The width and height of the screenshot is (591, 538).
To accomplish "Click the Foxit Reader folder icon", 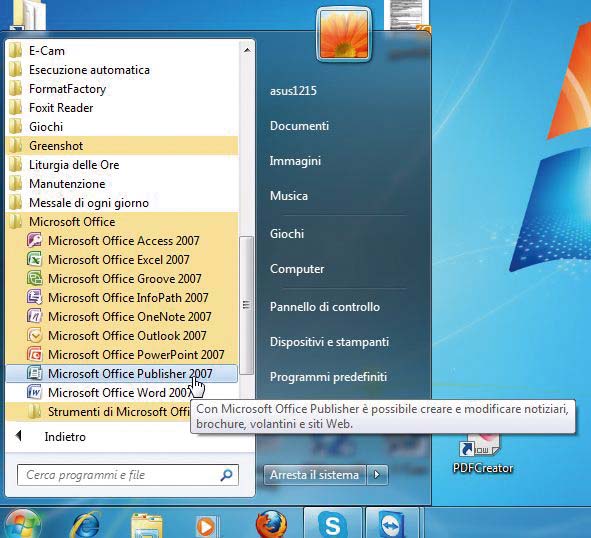I will click(x=15, y=108).
